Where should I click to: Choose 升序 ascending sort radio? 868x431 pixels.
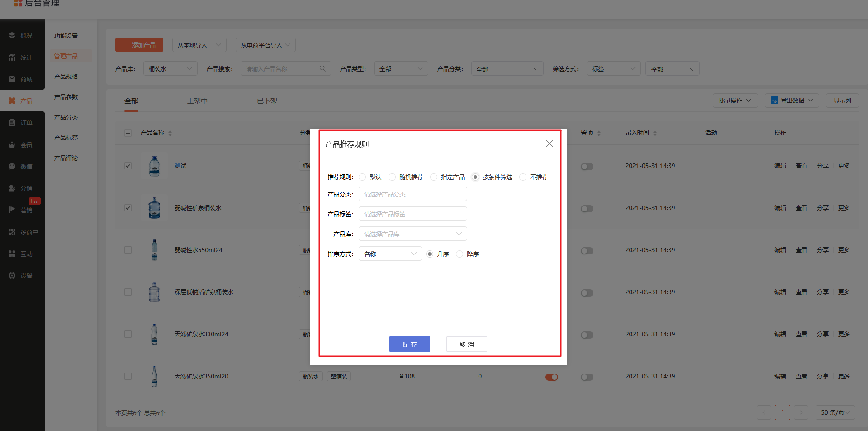[430, 254]
